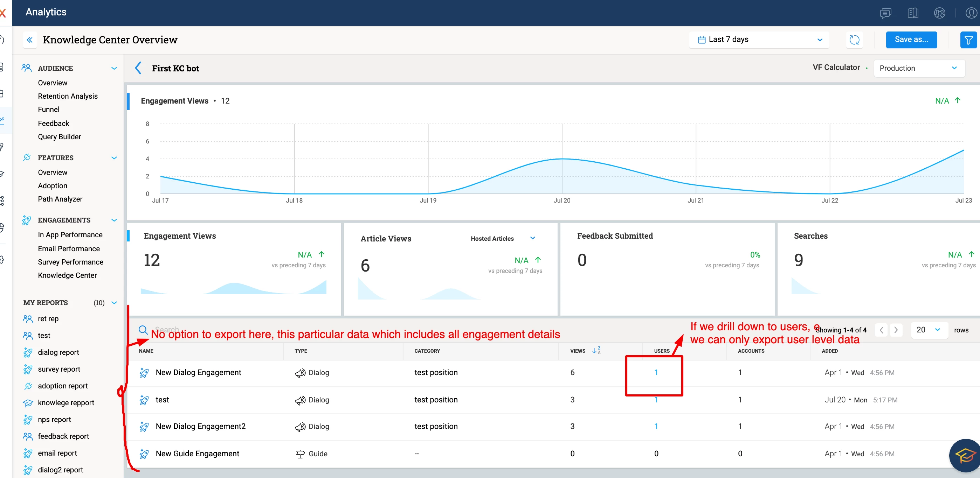Open Feedback under Audience
The image size is (980, 478).
pyautogui.click(x=54, y=124)
